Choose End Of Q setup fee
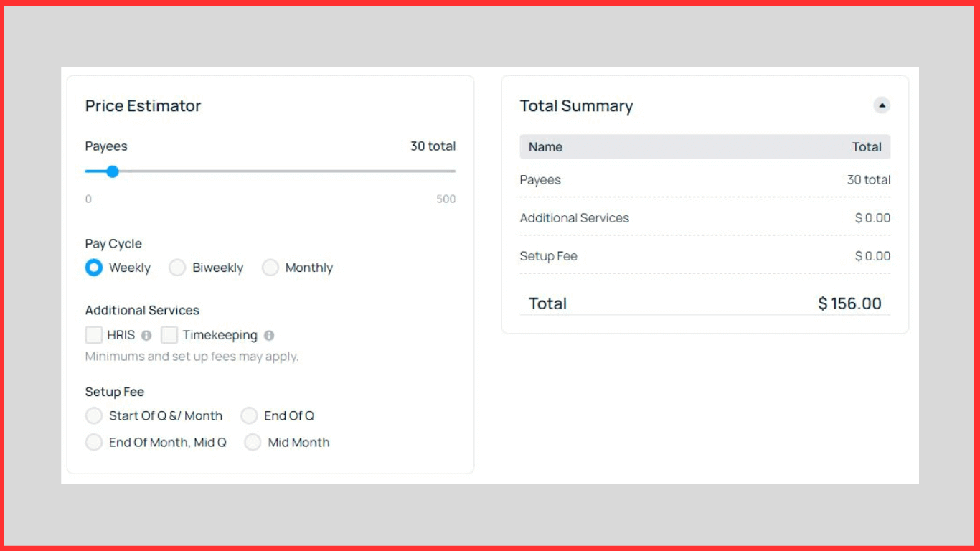The height and width of the screenshot is (551, 980). click(x=249, y=415)
